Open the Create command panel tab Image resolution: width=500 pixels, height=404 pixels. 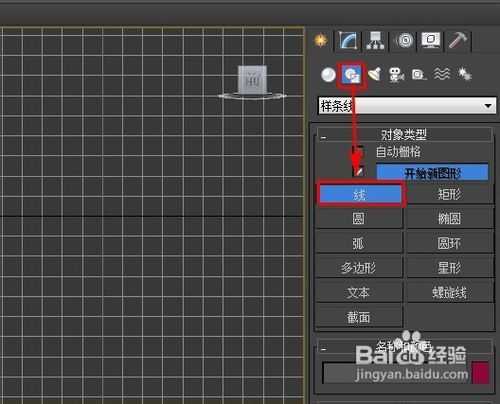[321, 40]
